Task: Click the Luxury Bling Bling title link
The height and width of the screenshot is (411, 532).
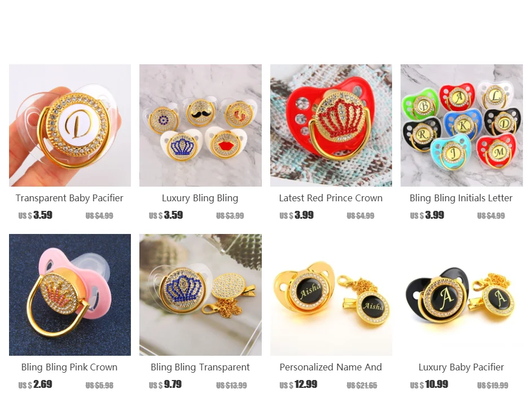Action: coord(200,198)
